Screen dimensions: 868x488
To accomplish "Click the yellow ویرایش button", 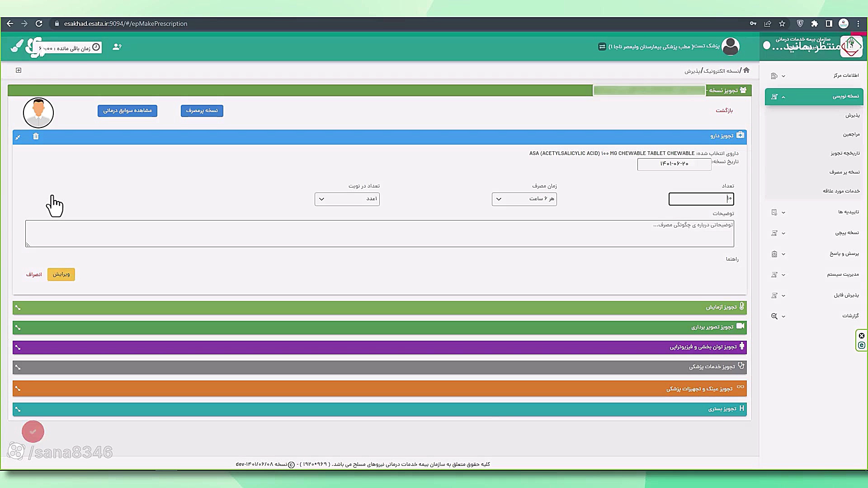I will pyautogui.click(x=61, y=274).
